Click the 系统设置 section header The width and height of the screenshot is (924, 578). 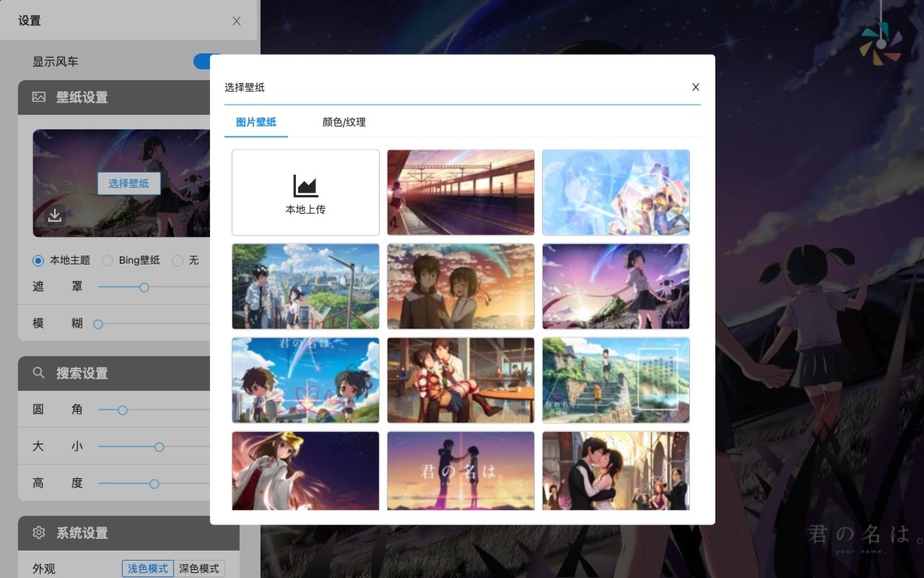click(x=128, y=532)
